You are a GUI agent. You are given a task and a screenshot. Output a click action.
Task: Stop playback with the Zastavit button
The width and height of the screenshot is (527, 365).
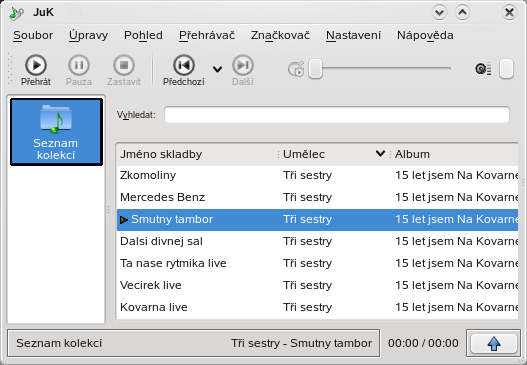pos(124,70)
